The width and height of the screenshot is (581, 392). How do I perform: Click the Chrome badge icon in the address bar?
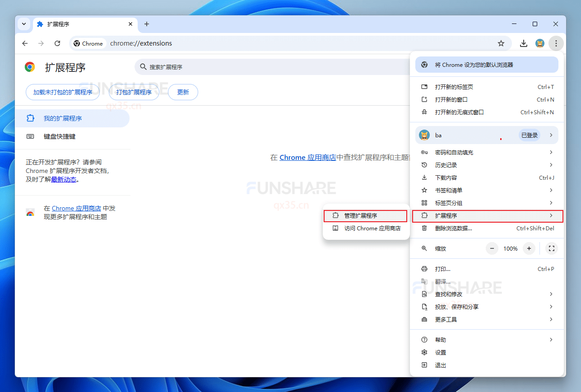(x=77, y=43)
